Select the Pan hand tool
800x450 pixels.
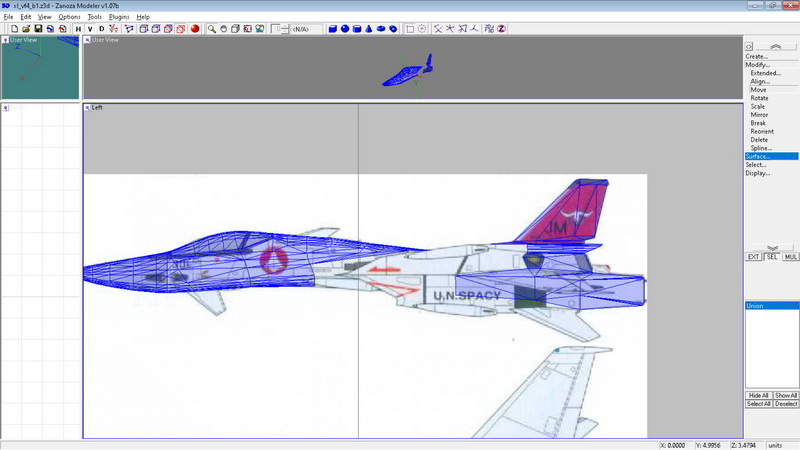point(223,29)
